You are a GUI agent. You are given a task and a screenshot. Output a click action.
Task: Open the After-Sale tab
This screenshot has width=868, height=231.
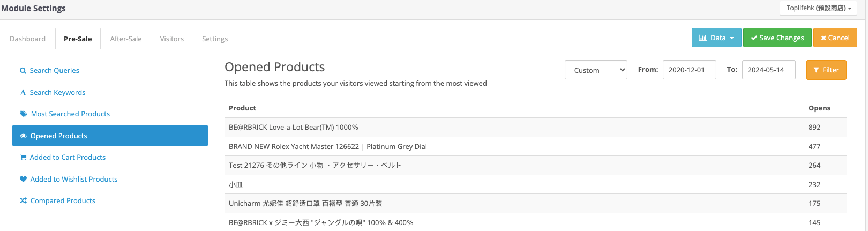click(126, 39)
